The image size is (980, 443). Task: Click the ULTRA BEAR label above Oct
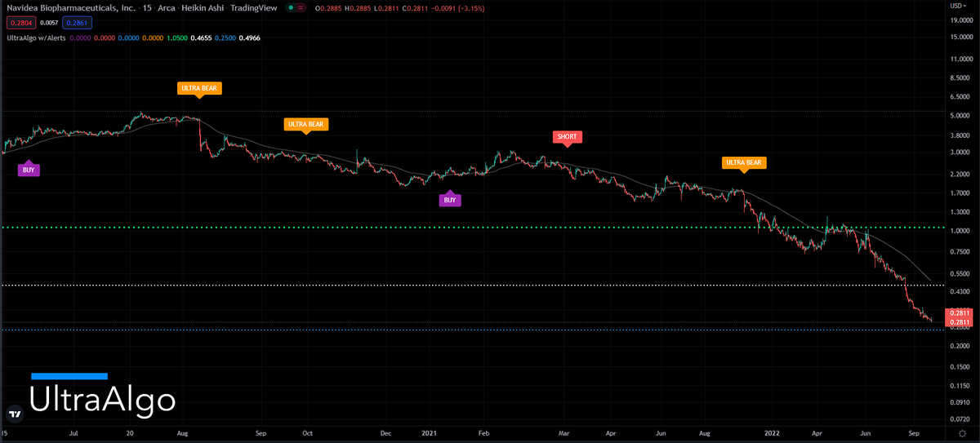click(x=305, y=126)
